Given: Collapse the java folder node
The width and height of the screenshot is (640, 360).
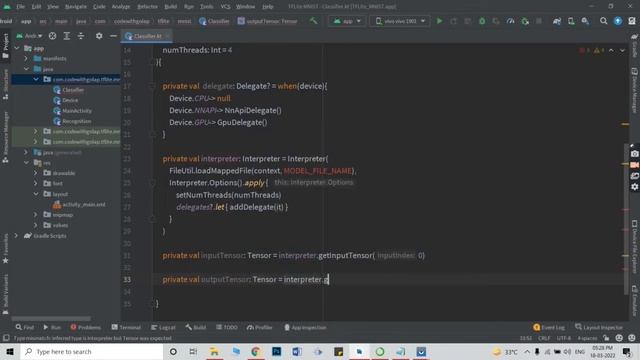Looking at the screenshot, I should 26,69.
